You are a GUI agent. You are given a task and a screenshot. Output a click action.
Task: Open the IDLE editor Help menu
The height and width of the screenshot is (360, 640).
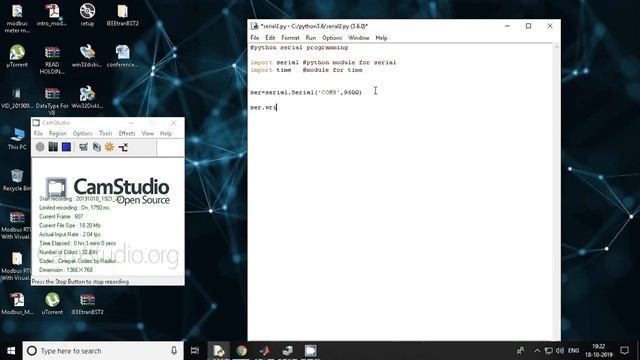[x=381, y=38]
